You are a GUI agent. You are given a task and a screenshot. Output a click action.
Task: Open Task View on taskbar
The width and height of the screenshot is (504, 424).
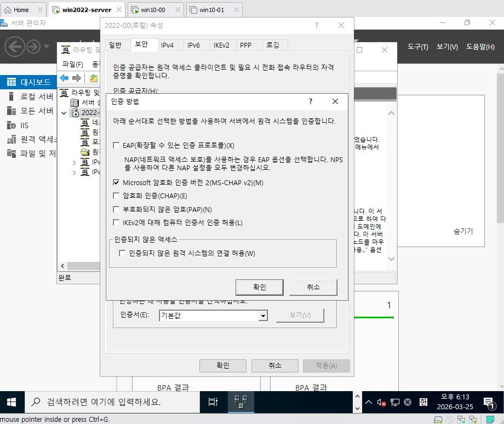coord(213,402)
